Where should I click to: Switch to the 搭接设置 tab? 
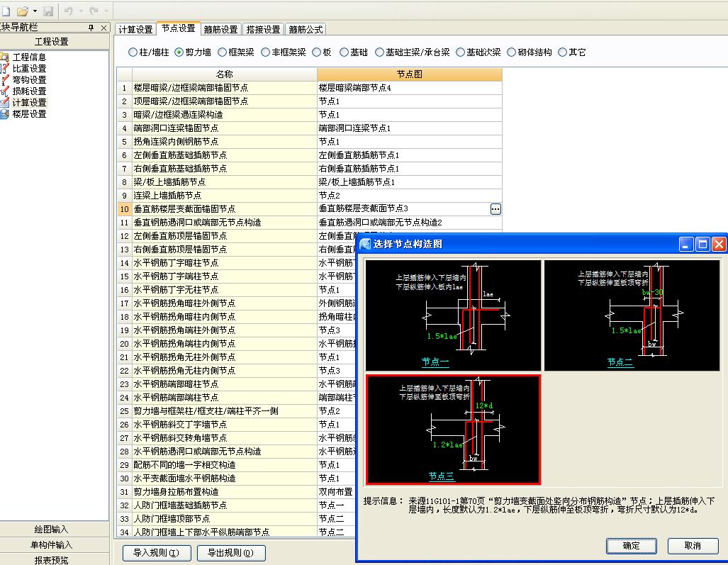click(x=263, y=29)
